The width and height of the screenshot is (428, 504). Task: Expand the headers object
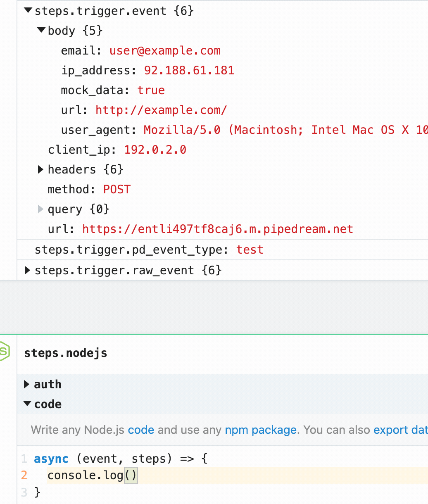click(x=40, y=169)
